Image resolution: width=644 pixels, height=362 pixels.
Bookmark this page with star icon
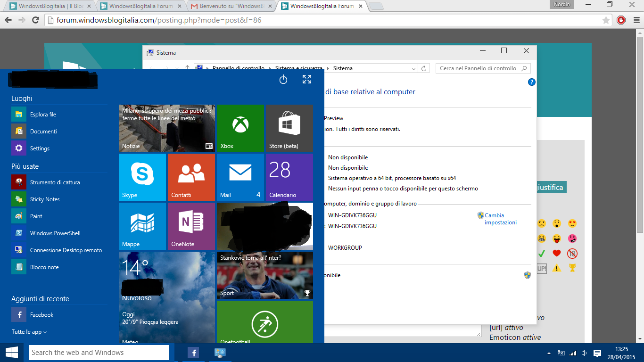point(606,20)
